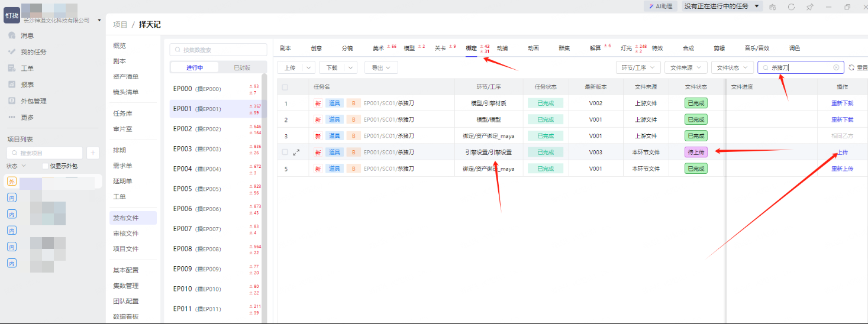This screenshot has height=324, width=868.
Task: Open the 导出 export dropdown
Action: [380, 68]
